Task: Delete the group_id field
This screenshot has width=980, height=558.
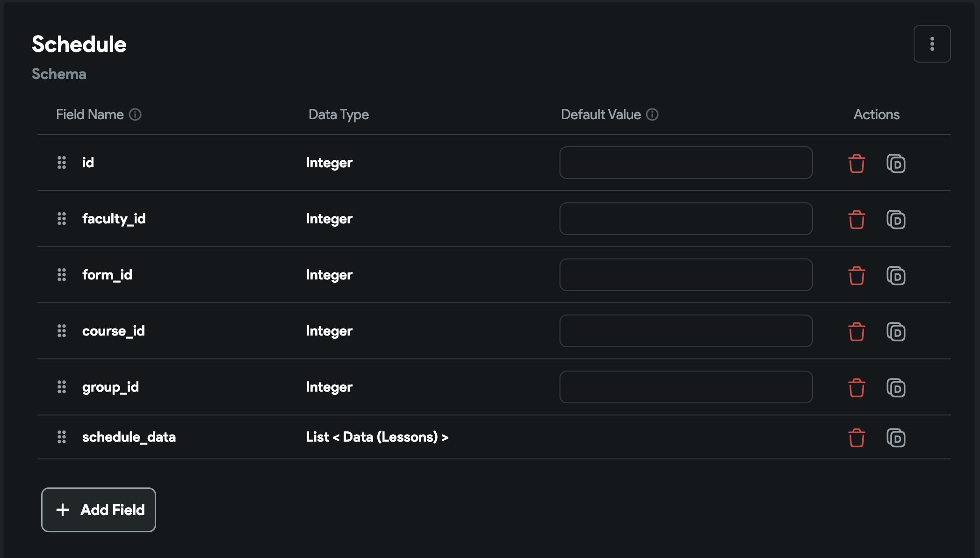Action: point(857,387)
